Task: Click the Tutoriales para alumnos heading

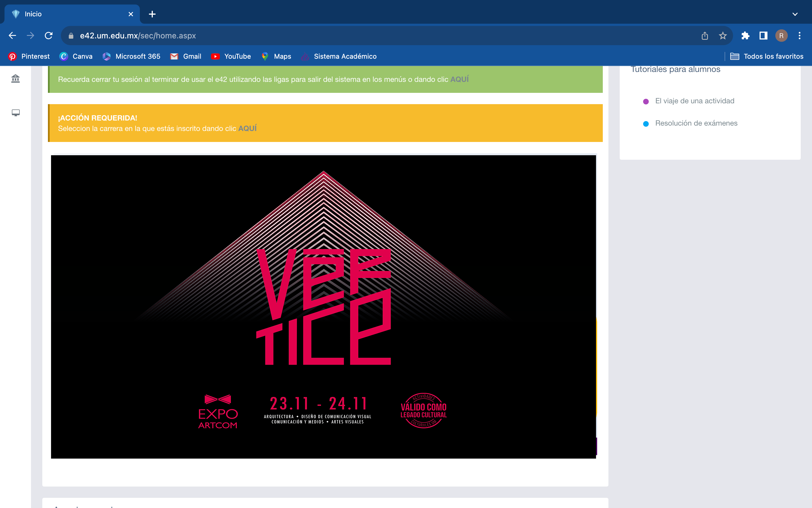Action: (676, 69)
